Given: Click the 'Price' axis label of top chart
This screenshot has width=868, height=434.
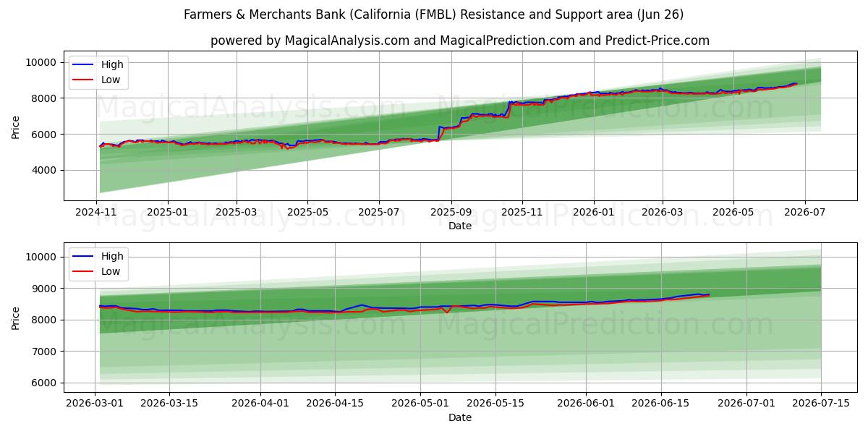Looking at the screenshot, I should (16, 127).
